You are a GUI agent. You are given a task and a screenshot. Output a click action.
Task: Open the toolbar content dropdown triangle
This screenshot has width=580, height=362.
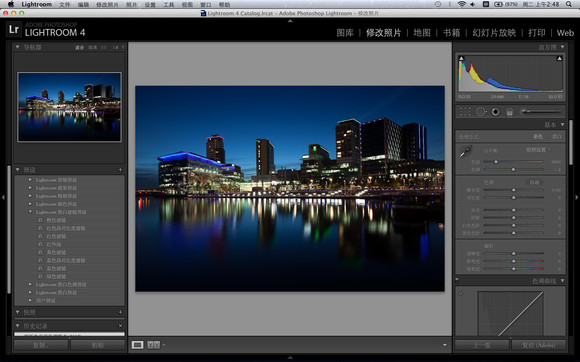[x=444, y=345]
